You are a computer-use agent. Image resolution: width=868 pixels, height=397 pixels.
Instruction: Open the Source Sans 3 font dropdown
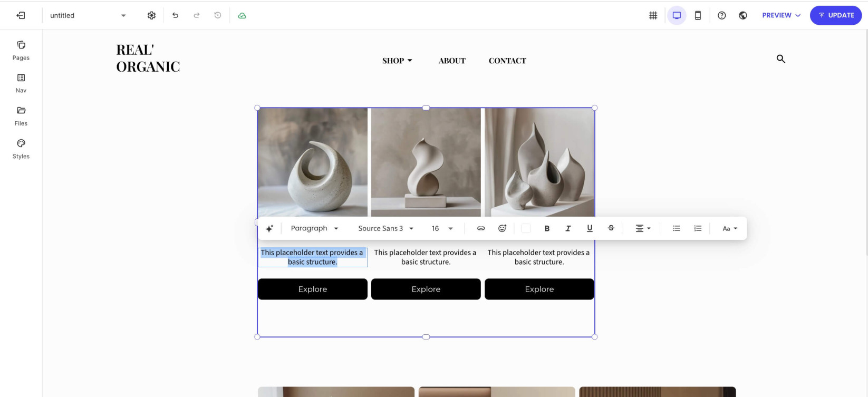pos(385,228)
